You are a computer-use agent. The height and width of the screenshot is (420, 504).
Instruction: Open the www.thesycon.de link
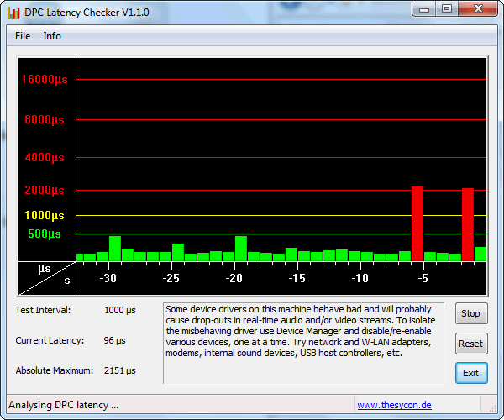(x=394, y=405)
